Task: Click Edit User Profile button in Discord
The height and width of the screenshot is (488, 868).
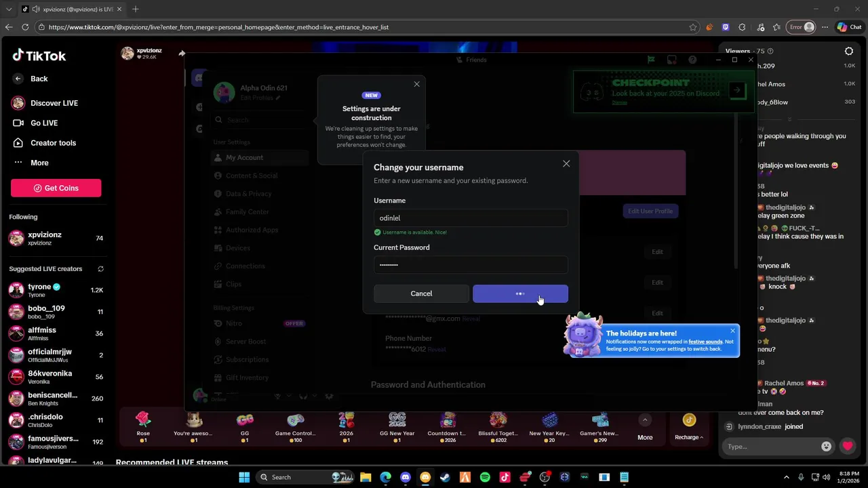Action: 650,211
